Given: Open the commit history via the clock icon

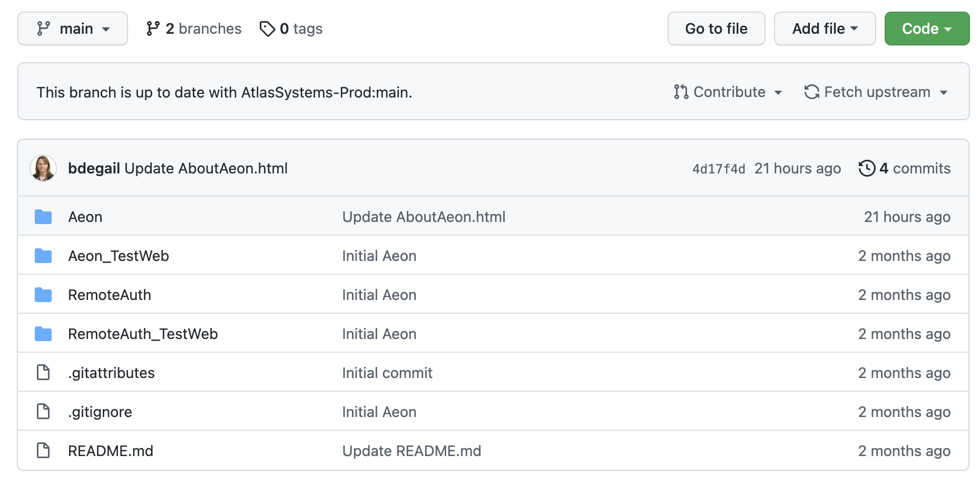Looking at the screenshot, I should [x=867, y=168].
